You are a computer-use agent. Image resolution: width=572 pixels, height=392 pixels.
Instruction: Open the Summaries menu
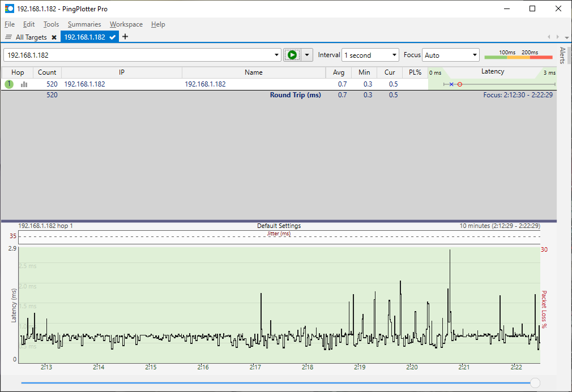coord(84,24)
